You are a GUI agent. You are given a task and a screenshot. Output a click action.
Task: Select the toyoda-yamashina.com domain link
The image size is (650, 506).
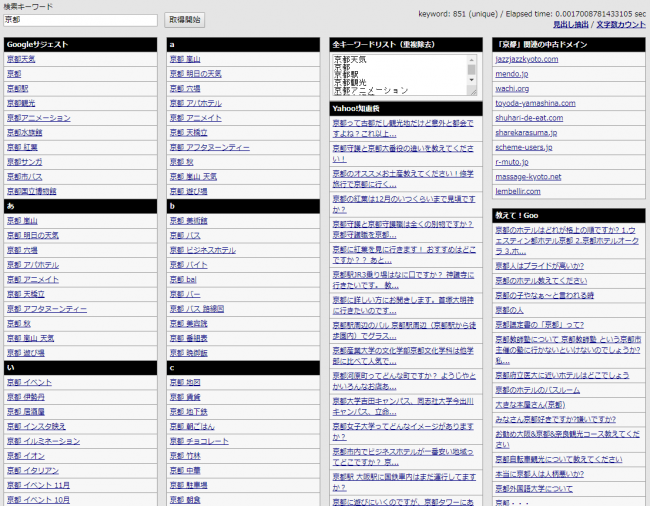(x=535, y=103)
